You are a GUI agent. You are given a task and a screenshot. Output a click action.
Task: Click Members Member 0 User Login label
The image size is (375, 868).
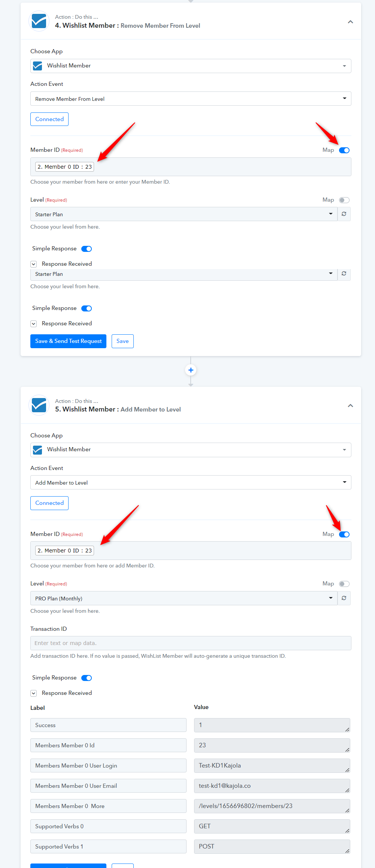(x=108, y=766)
